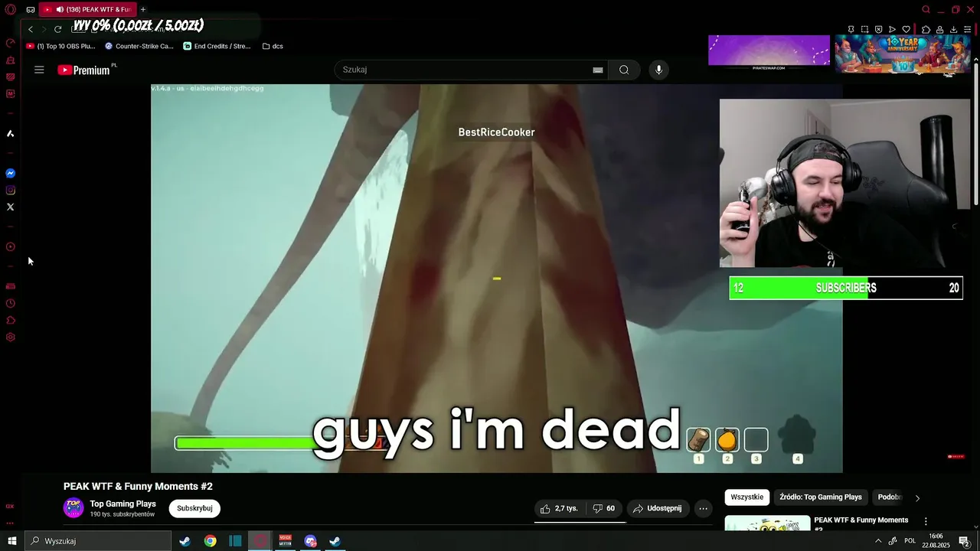
Task: Open the extensions cube icon
Action: (x=926, y=29)
